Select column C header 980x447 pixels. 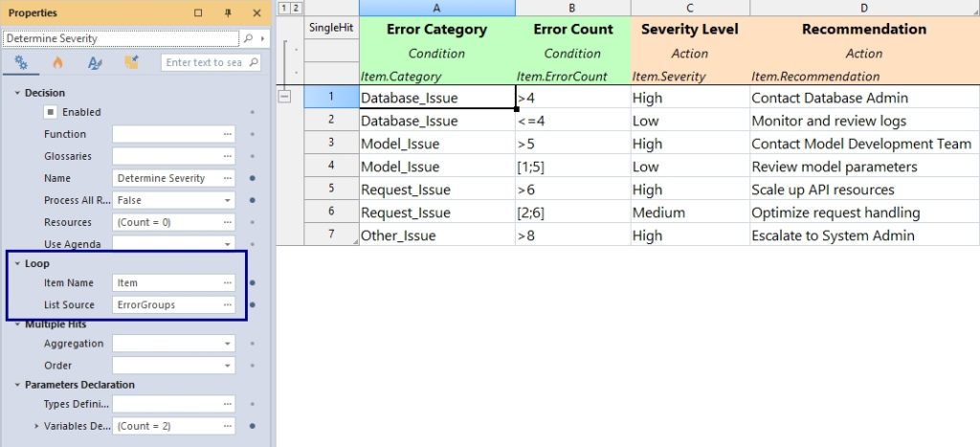coord(690,8)
